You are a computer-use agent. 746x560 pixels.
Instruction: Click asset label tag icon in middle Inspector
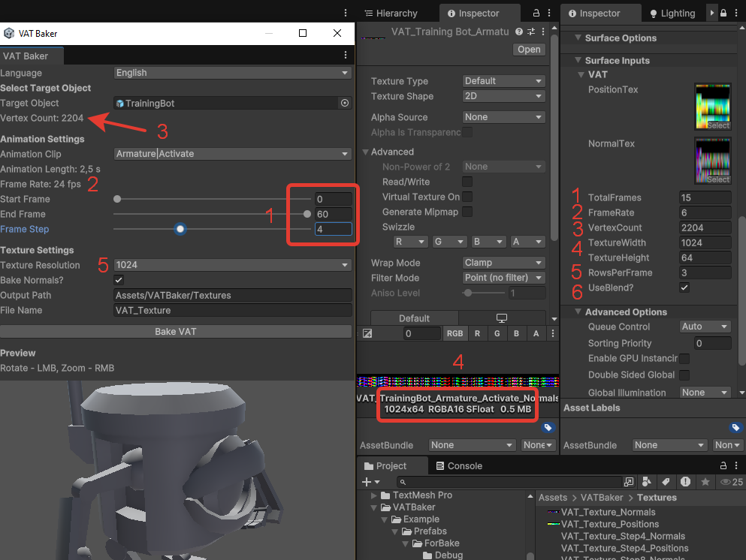pos(548,427)
